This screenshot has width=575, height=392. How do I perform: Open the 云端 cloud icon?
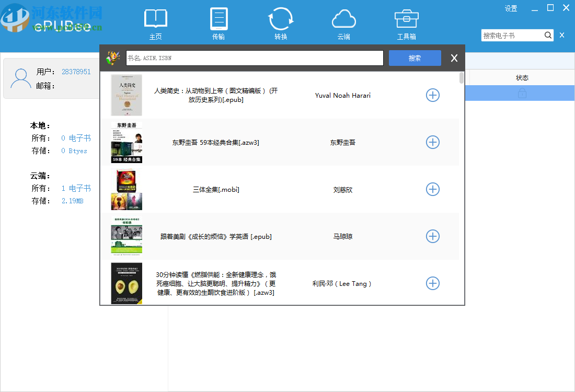coord(343,24)
